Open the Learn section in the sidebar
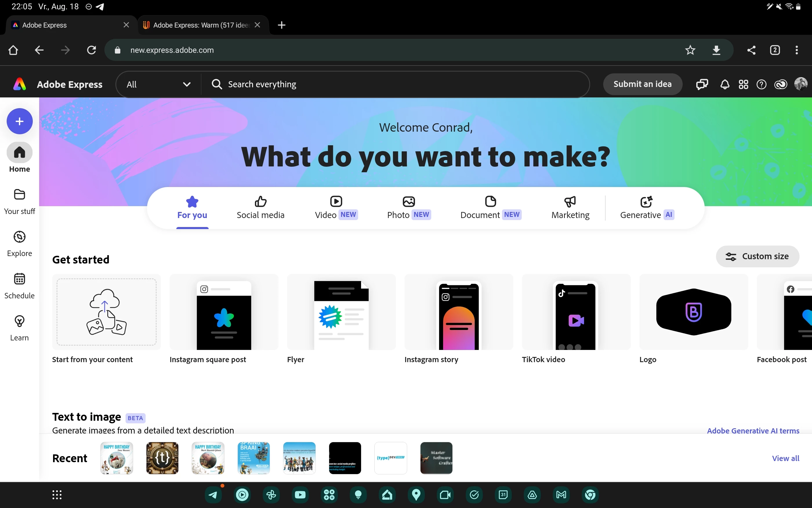 (x=19, y=328)
